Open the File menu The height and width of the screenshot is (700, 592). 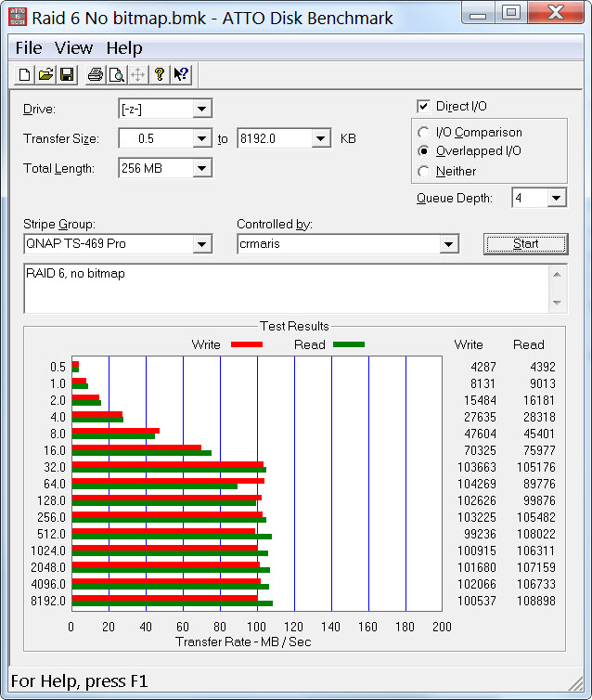[x=29, y=47]
